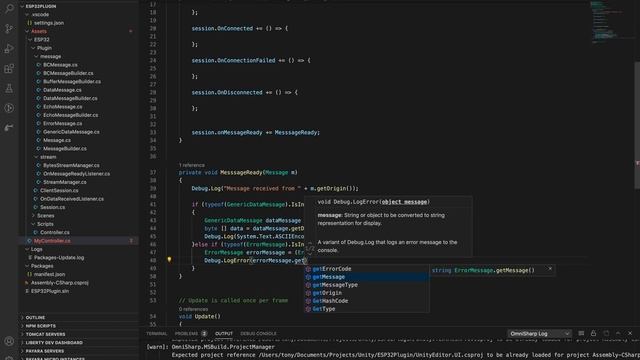This screenshot has width=640, height=360.
Task: Open the Extensions view icon
Action: tap(9, 68)
